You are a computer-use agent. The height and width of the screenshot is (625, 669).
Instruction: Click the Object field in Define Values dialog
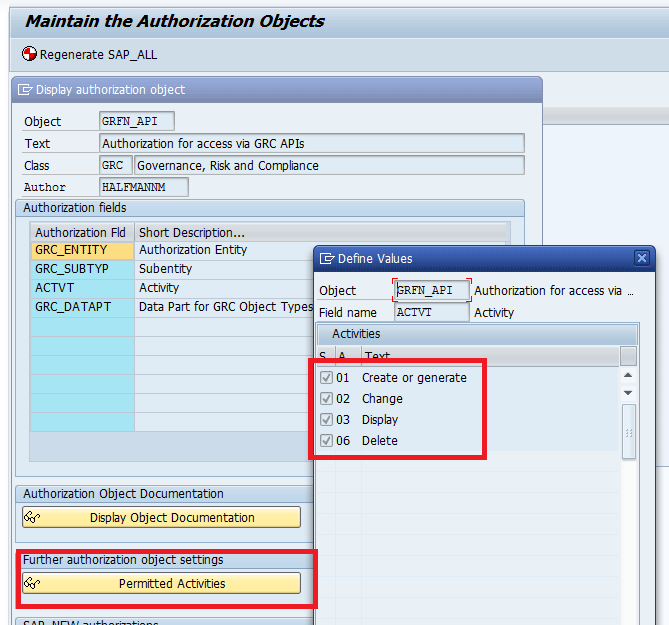(x=431, y=290)
